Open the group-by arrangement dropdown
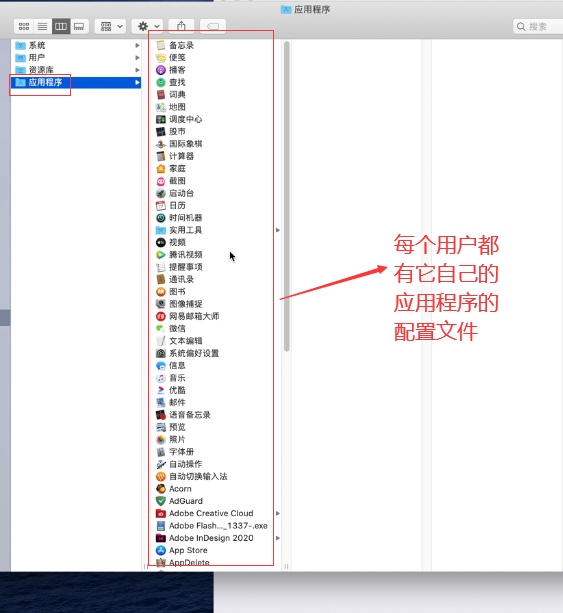This screenshot has width=563, height=613. (x=110, y=26)
